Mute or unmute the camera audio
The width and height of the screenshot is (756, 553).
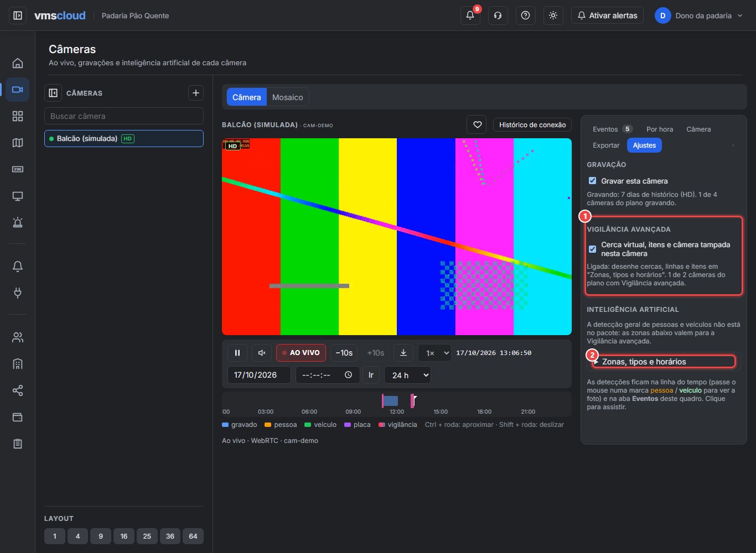pos(262,353)
